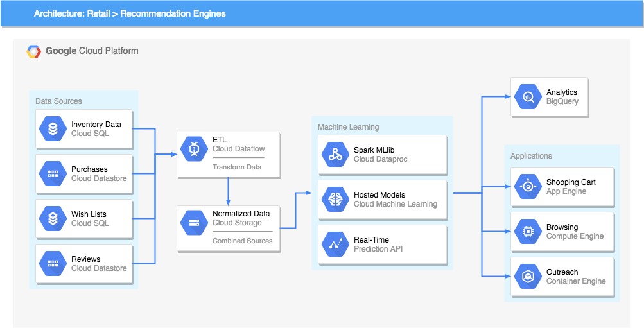Click the Google Cloud Platform hexagon logo
This screenshot has width=644, height=328.
tap(33, 51)
